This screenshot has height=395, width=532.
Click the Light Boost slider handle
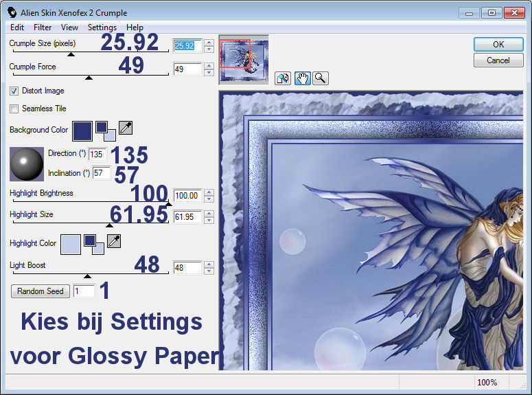(x=88, y=276)
